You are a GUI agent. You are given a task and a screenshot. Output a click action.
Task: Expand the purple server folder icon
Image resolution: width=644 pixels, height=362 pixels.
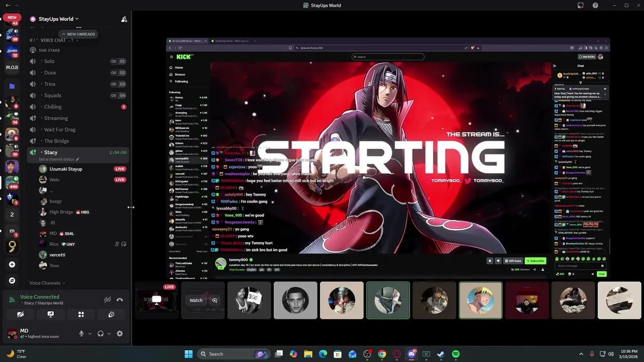[12, 86]
